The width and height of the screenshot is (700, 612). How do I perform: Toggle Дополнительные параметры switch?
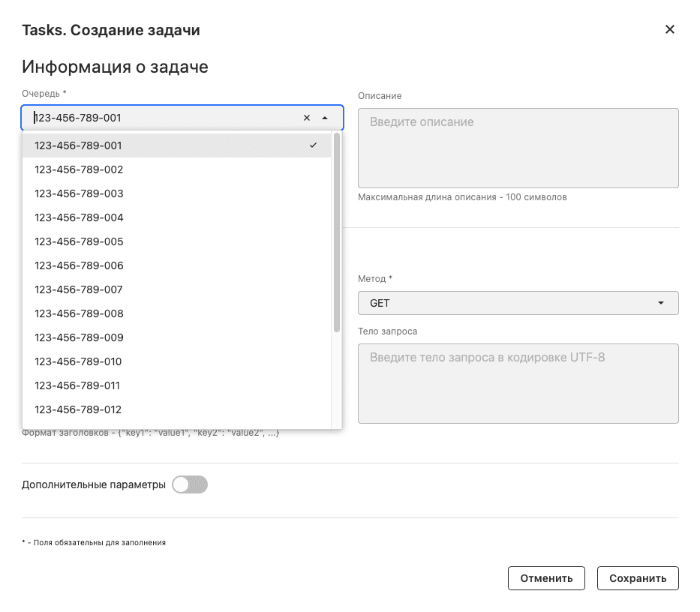point(189,485)
